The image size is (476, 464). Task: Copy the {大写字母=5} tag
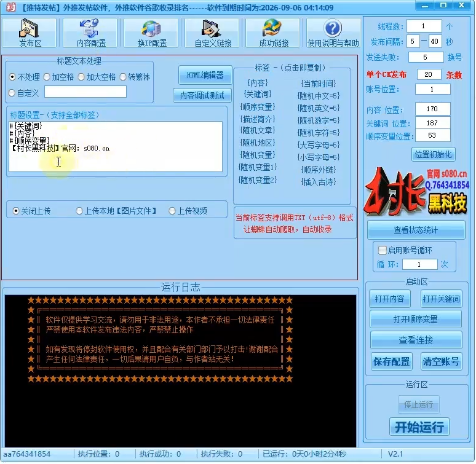tap(319, 145)
